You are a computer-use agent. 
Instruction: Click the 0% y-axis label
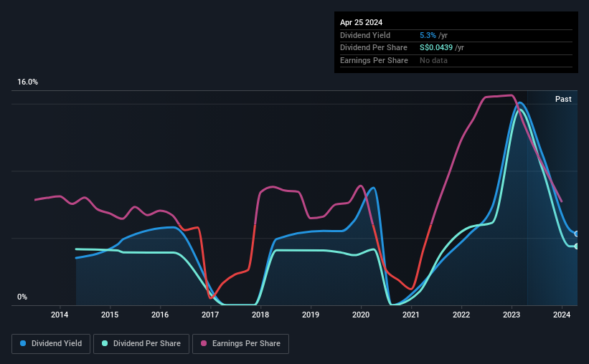(22, 297)
